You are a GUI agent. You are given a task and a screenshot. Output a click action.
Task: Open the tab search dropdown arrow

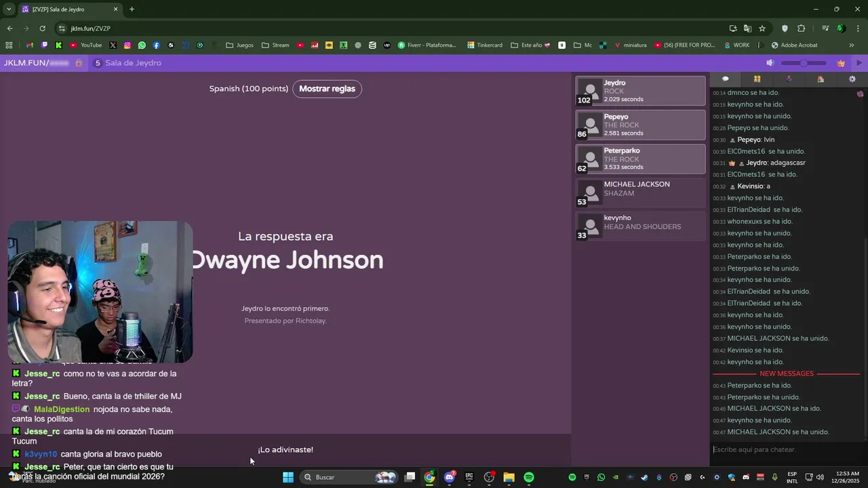pyautogui.click(x=9, y=9)
